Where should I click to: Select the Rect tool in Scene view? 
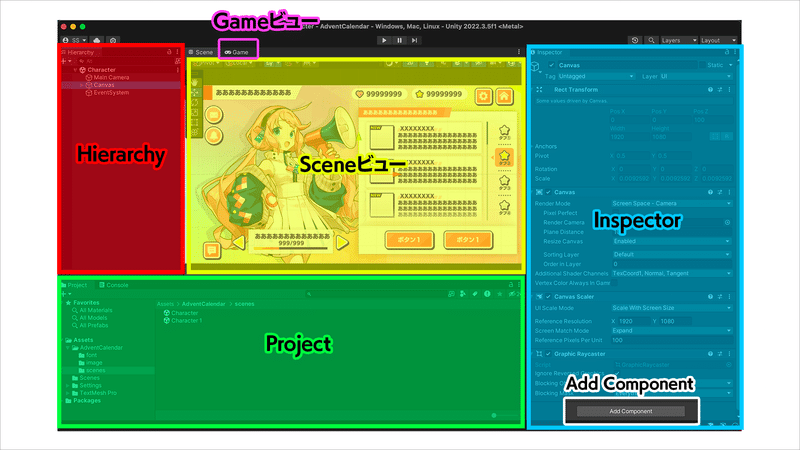pos(195,122)
